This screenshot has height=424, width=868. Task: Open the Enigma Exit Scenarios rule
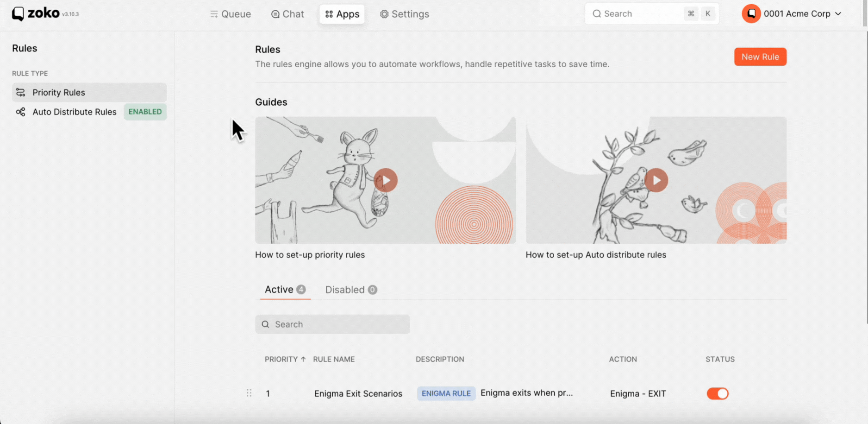358,393
